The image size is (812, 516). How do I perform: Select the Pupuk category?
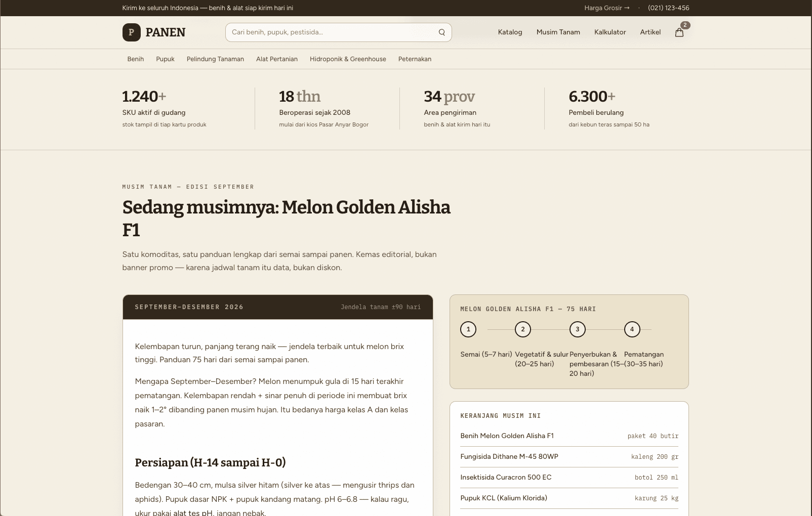pyautogui.click(x=165, y=59)
